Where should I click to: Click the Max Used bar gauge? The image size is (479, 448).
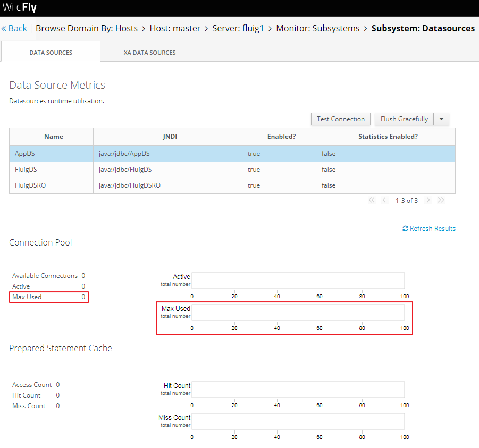click(x=298, y=312)
